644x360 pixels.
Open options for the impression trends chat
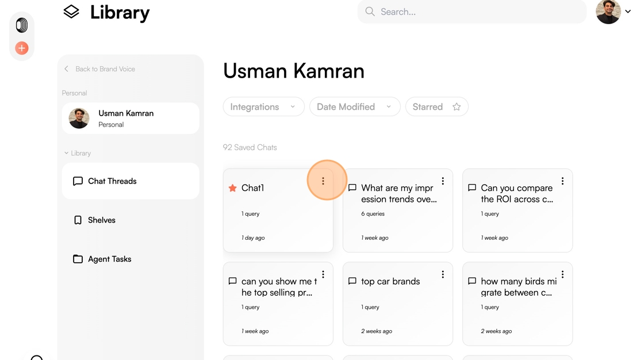(x=443, y=181)
